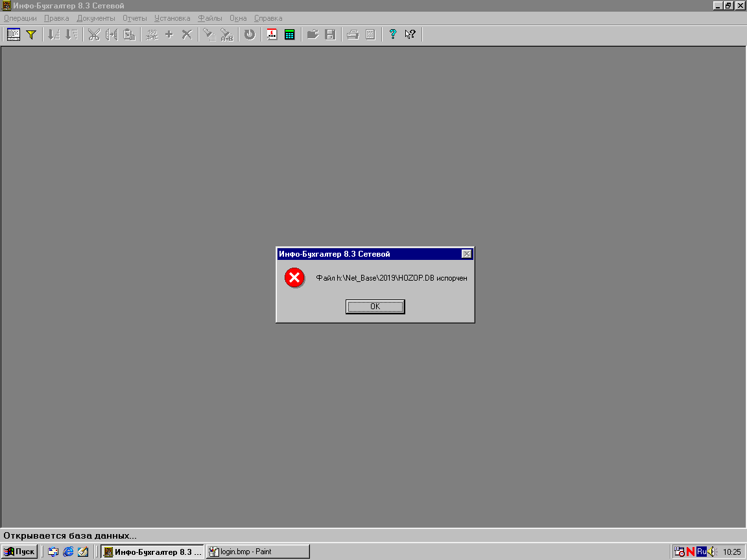Click the red error X icon in dialog
This screenshot has width=747, height=560.
click(x=294, y=277)
